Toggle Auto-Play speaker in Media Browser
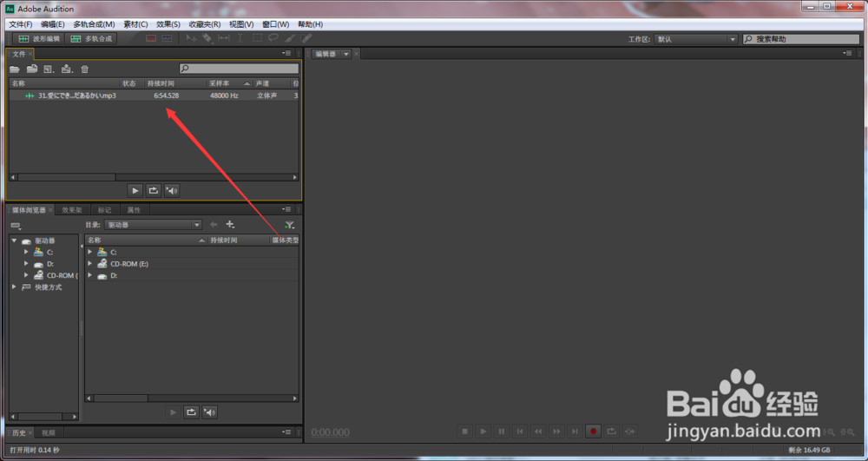Image resolution: width=868 pixels, height=461 pixels. [x=210, y=412]
